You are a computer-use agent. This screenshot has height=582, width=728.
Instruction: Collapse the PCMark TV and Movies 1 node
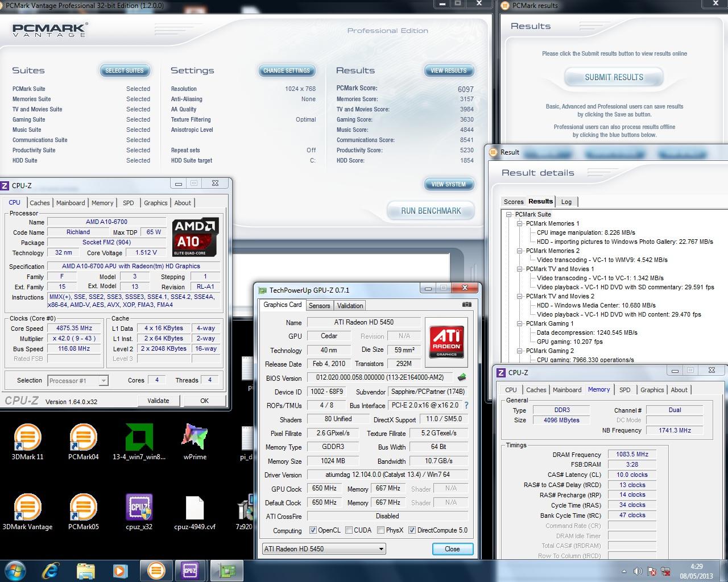tap(519, 269)
